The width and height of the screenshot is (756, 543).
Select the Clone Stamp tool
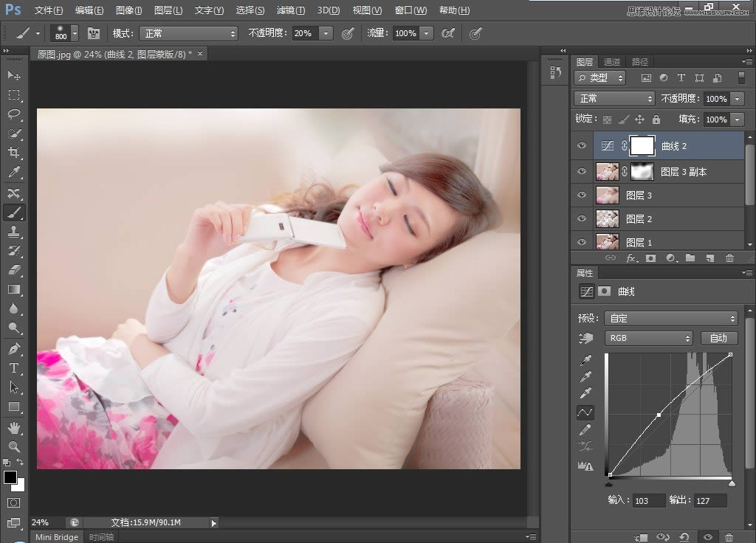14,232
